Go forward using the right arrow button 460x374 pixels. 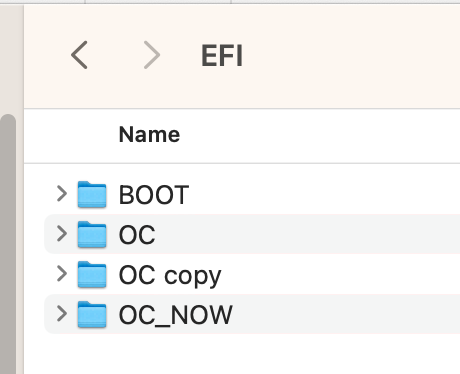(152, 55)
